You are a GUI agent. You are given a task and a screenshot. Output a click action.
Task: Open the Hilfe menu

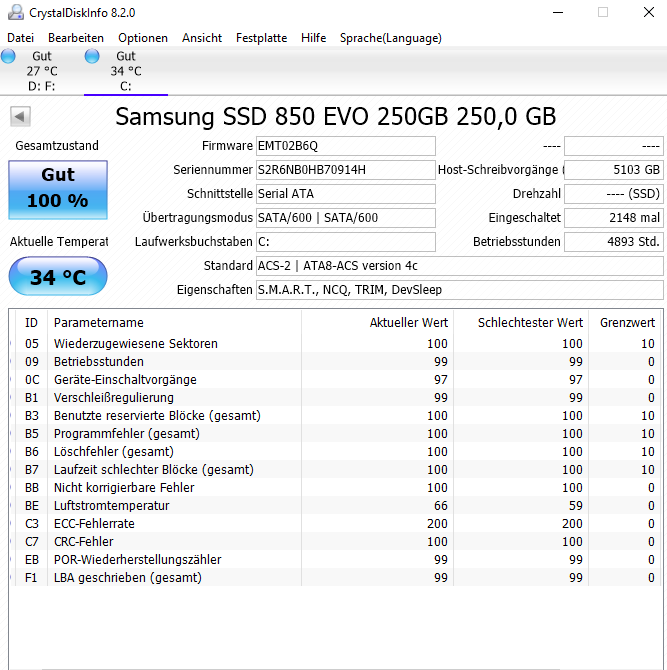(313, 38)
